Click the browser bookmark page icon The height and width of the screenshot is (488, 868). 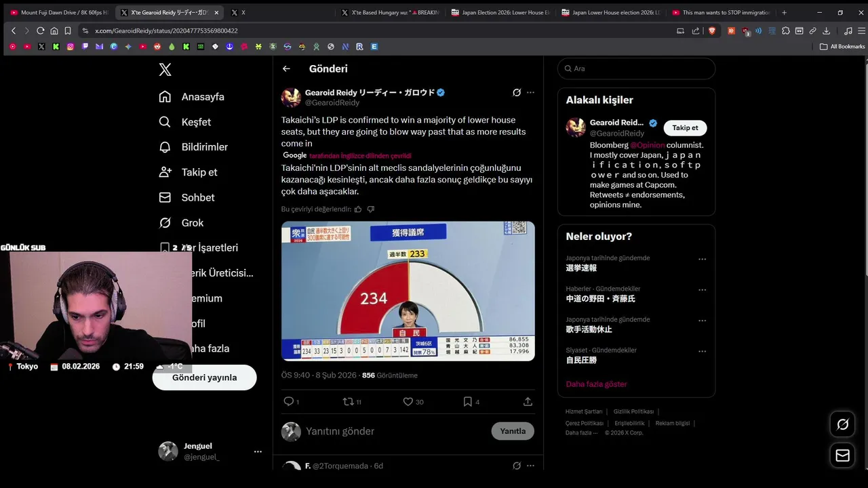click(x=68, y=30)
